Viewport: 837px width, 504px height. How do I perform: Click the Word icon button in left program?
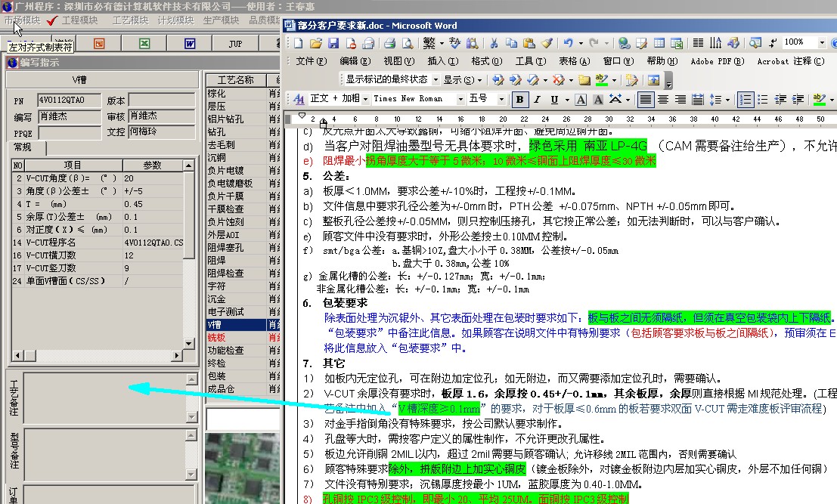click(x=190, y=44)
